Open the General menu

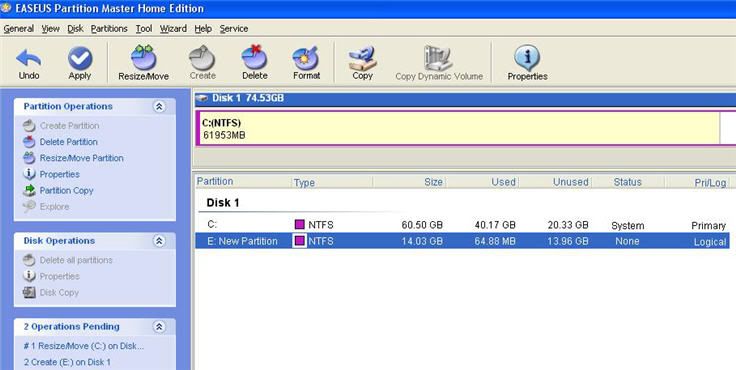point(18,29)
